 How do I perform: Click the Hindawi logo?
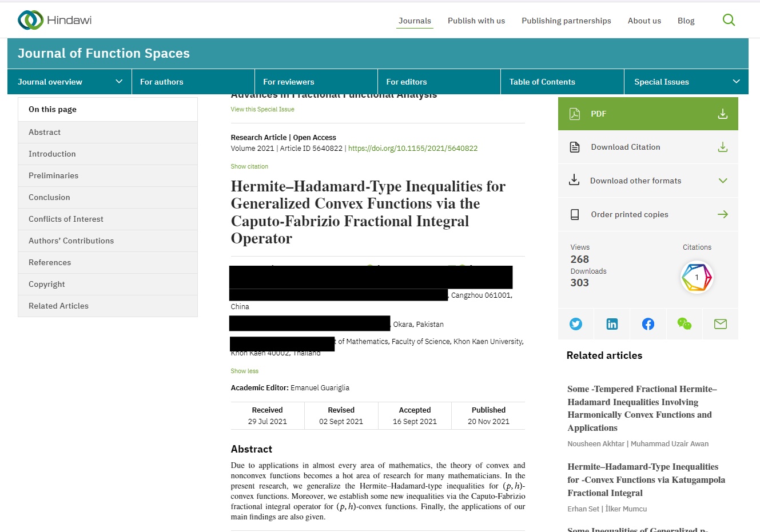pyautogui.click(x=55, y=20)
